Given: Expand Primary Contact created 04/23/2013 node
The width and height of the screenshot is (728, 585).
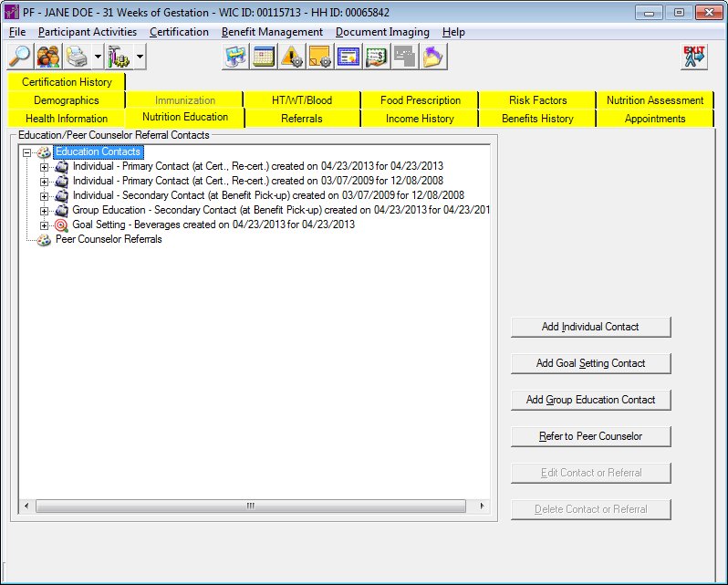Looking at the screenshot, I should pyautogui.click(x=44, y=167).
